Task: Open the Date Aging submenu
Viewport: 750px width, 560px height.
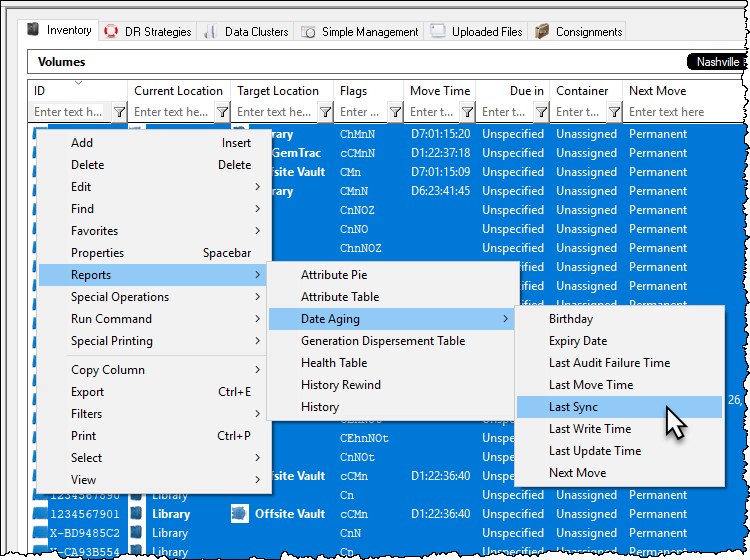Action: [392, 318]
